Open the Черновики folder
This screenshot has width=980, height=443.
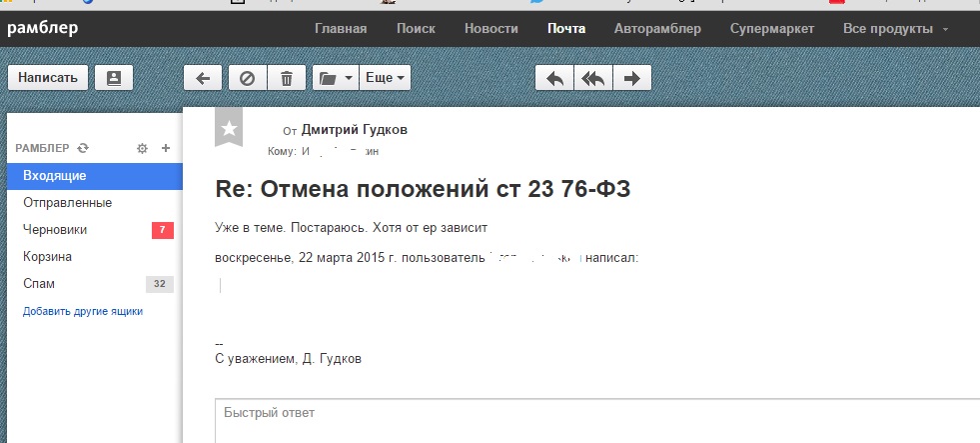tap(55, 230)
